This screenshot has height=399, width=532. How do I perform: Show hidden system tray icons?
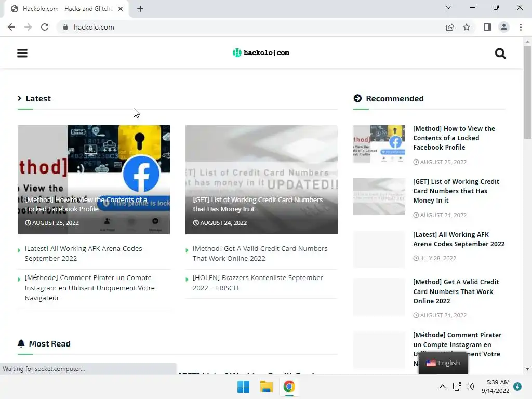click(443, 387)
